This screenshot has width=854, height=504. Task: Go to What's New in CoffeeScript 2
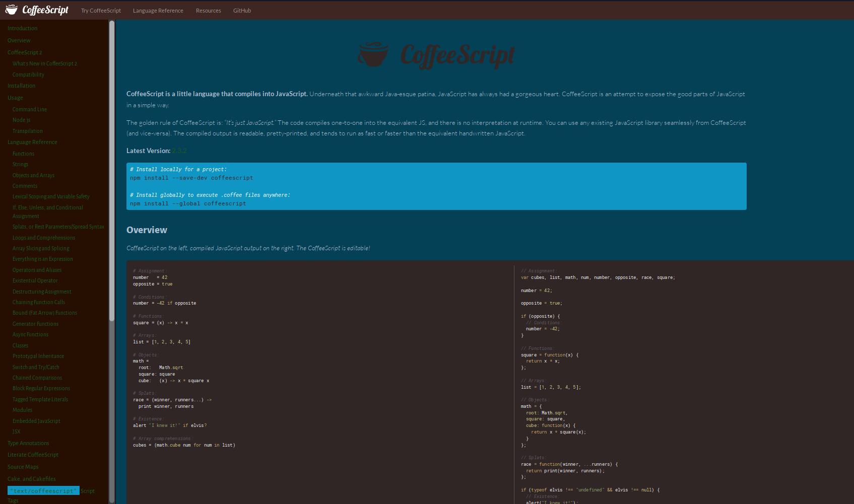(x=45, y=63)
